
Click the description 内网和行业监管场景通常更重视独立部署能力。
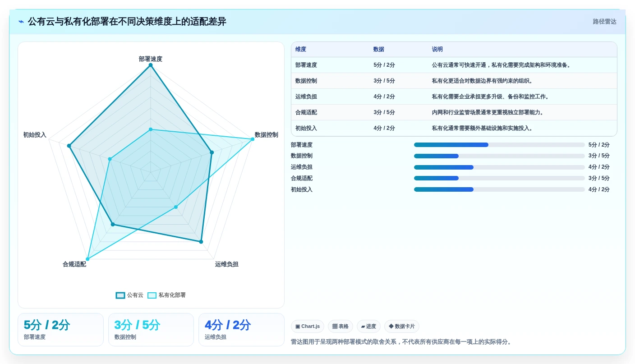pyautogui.click(x=489, y=112)
